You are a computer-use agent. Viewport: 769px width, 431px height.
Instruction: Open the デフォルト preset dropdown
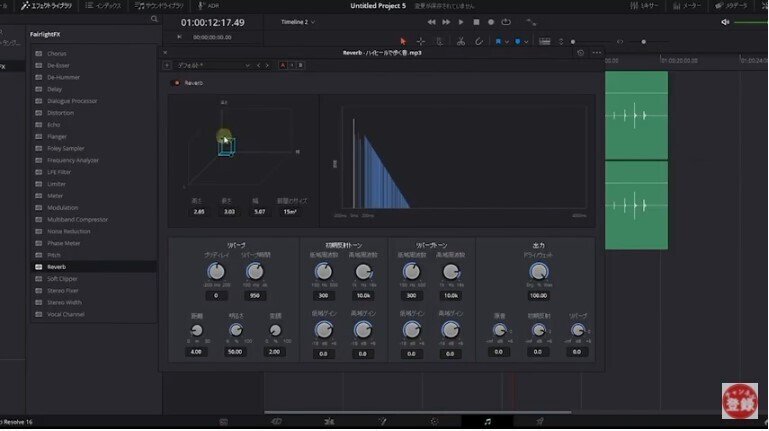(213, 65)
